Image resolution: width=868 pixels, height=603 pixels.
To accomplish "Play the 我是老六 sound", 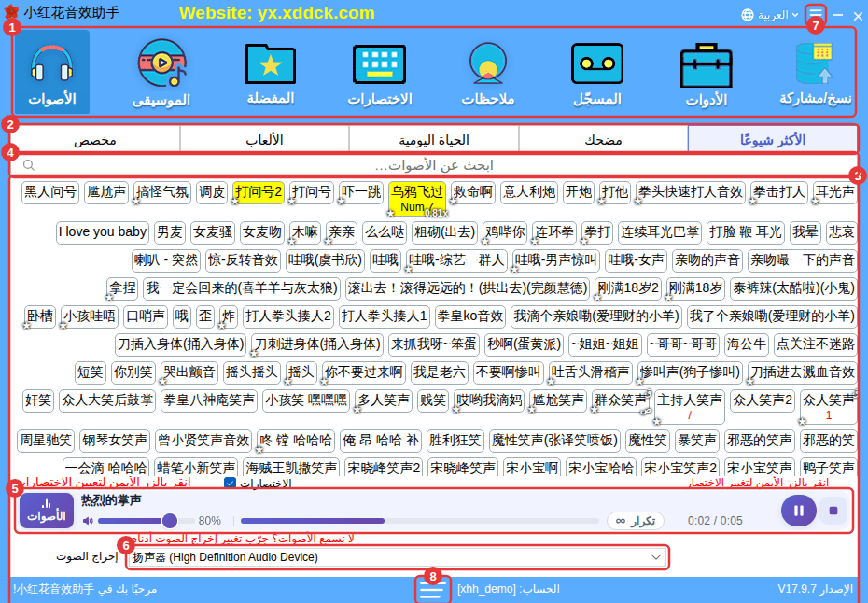I will (440, 372).
